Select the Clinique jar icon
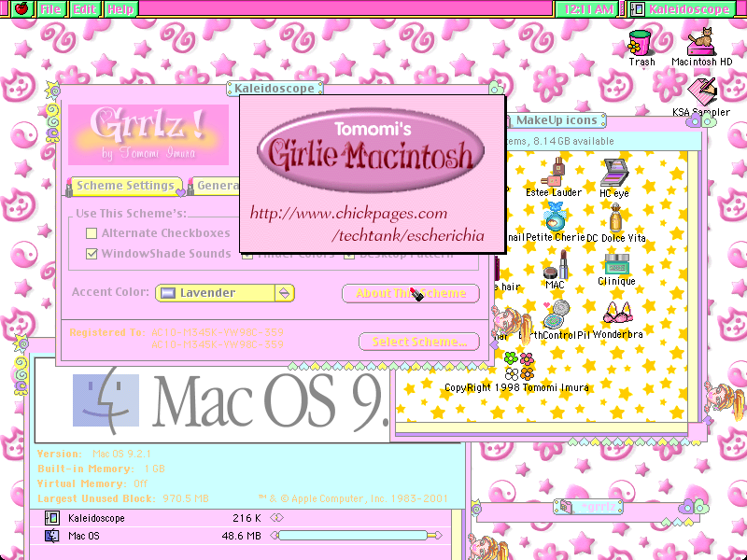This screenshot has width=747, height=560. [x=616, y=264]
